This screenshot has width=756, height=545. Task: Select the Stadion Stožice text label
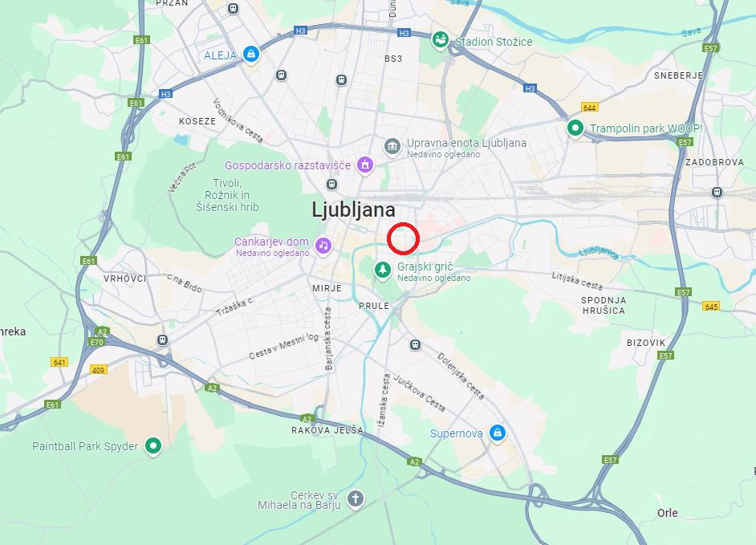tap(494, 42)
